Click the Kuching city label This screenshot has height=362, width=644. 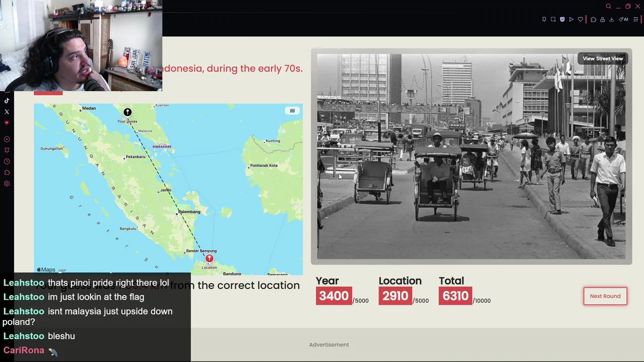click(273, 141)
